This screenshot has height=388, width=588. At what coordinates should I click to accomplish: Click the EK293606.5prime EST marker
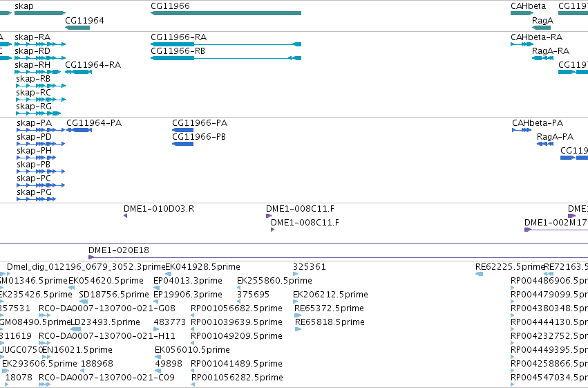(6, 371)
